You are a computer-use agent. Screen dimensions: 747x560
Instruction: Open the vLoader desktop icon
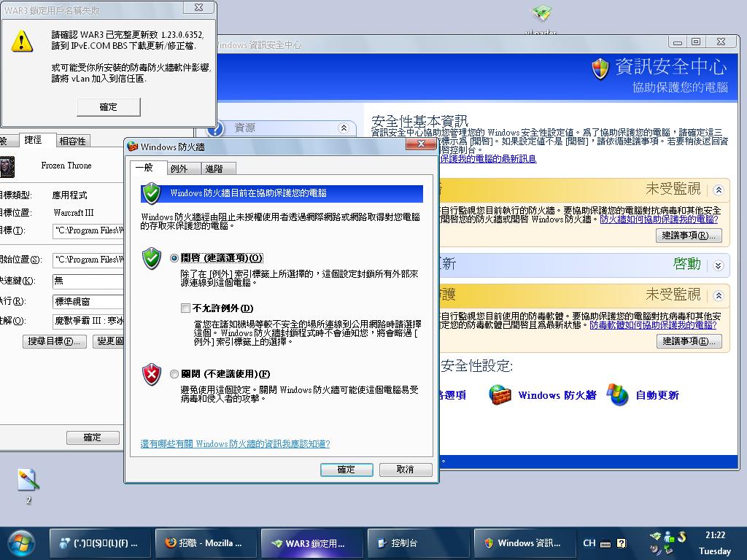[542, 13]
